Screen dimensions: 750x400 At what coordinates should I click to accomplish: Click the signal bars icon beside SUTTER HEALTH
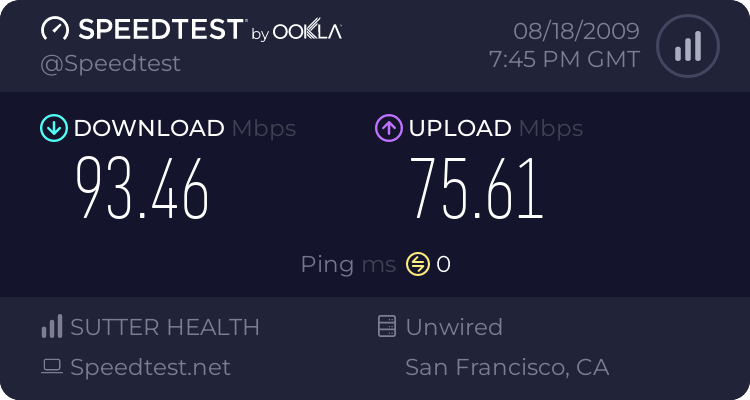tap(52, 326)
